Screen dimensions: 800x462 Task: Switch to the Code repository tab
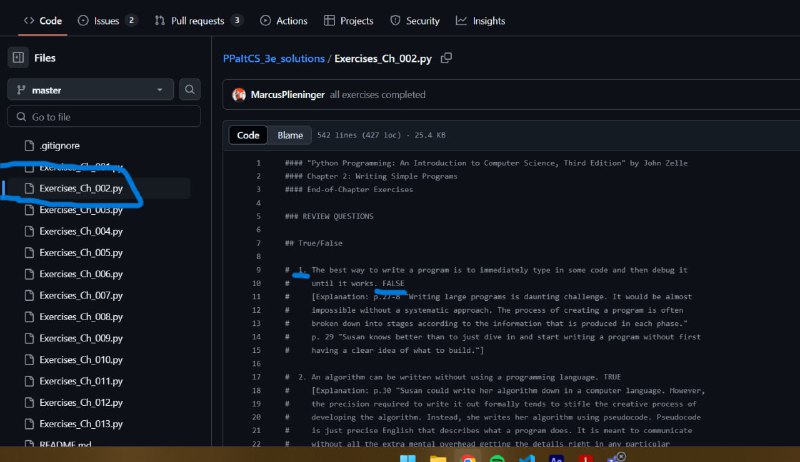(x=43, y=21)
